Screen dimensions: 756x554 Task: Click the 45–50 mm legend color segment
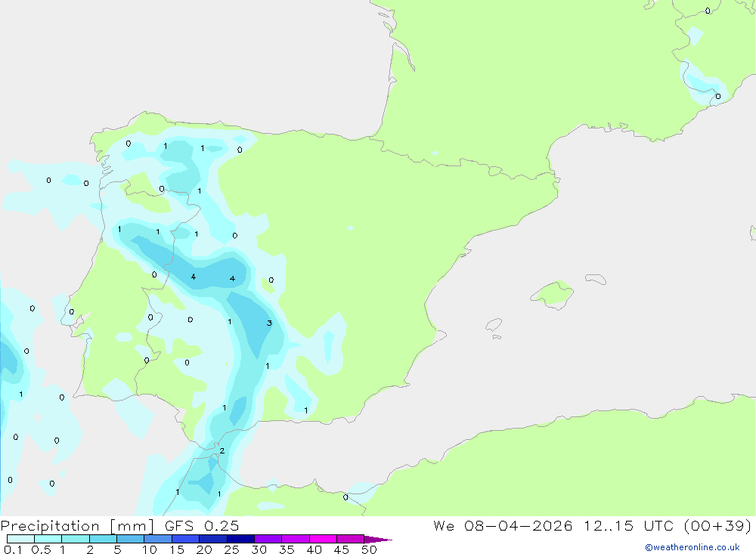click(x=351, y=539)
